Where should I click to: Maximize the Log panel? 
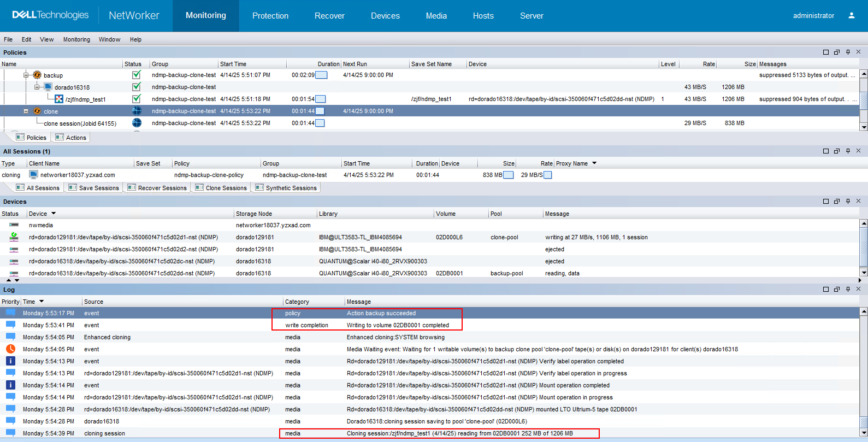coord(826,289)
